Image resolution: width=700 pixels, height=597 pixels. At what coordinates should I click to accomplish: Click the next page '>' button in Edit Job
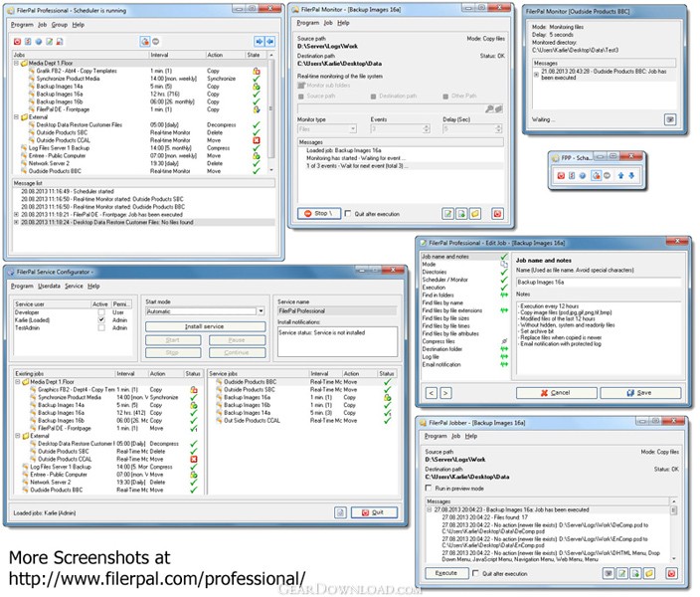(x=446, y=393)
